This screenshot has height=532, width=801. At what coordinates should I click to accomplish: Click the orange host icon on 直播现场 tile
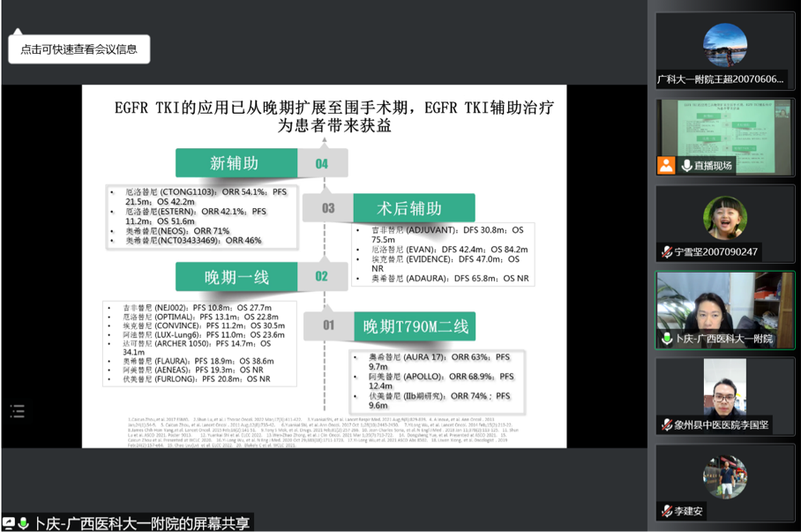[666, 165]
